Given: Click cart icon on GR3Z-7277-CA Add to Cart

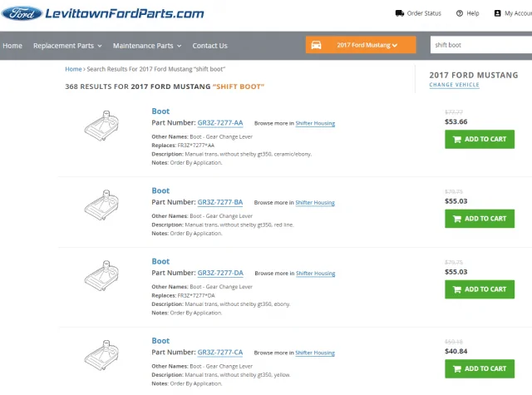Looking at the screenshot, I should [x=457, y=368].
